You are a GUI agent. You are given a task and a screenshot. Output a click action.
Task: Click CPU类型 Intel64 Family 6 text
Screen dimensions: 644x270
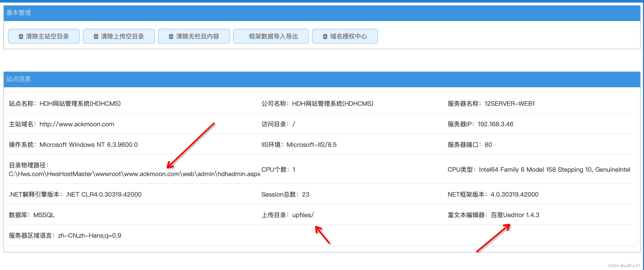pos(555,170)
